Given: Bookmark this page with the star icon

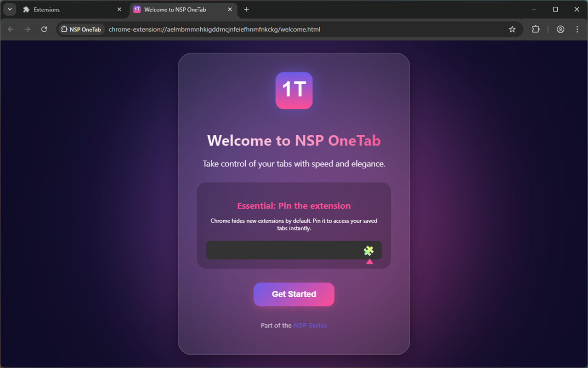Looking at the screenshot, I should click(x=512, y=29).
